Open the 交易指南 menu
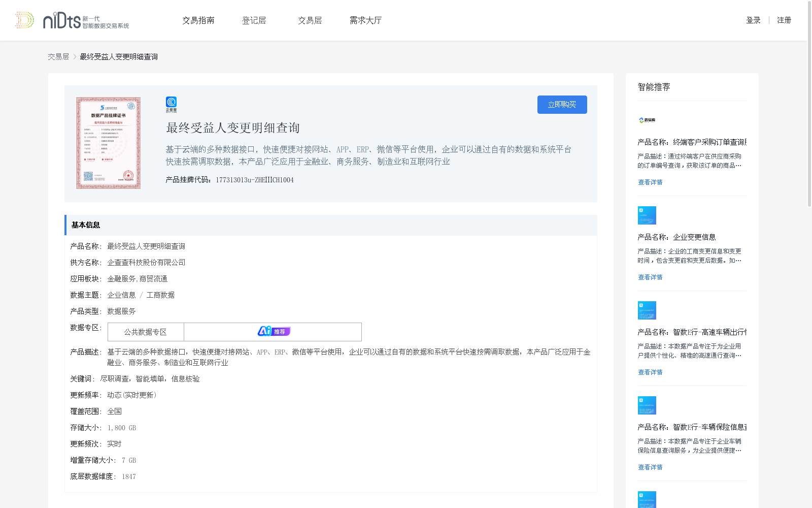The height and width of the screenshot is (508, 812). pyautogui.click(x=198, y=20)
